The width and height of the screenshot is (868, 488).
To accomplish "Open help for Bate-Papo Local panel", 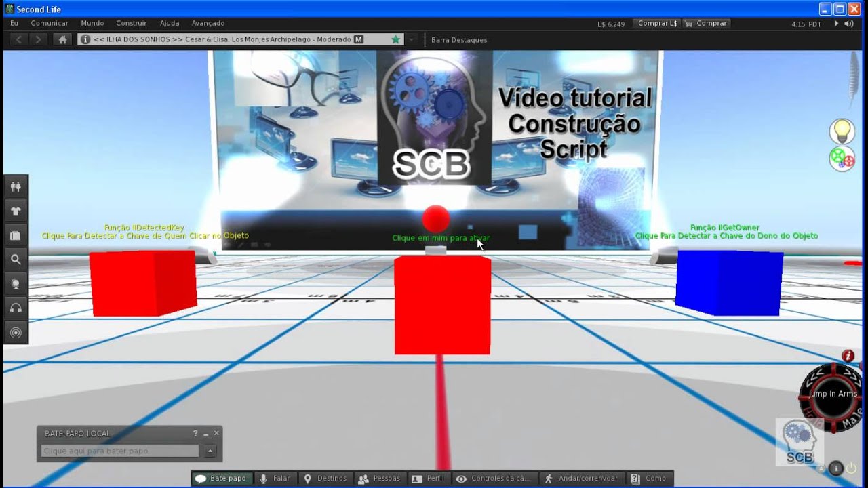I will (195, 433).
